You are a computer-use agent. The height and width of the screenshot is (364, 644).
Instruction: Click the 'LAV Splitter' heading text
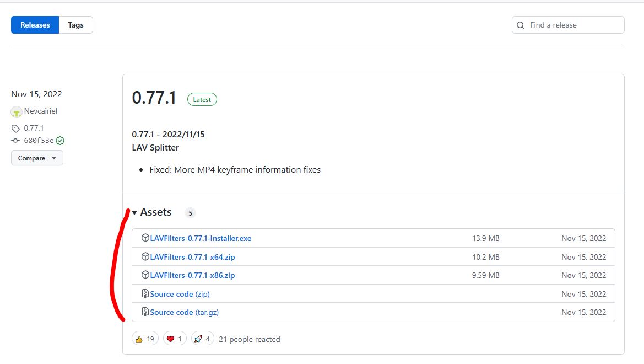pos(155,148)
